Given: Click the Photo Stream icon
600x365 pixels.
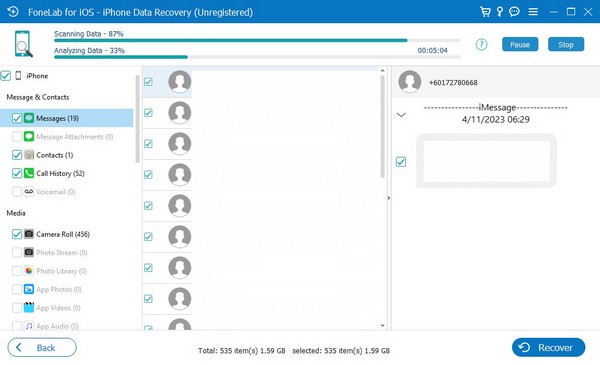Looking at the screenshot, I should [29, 252].
